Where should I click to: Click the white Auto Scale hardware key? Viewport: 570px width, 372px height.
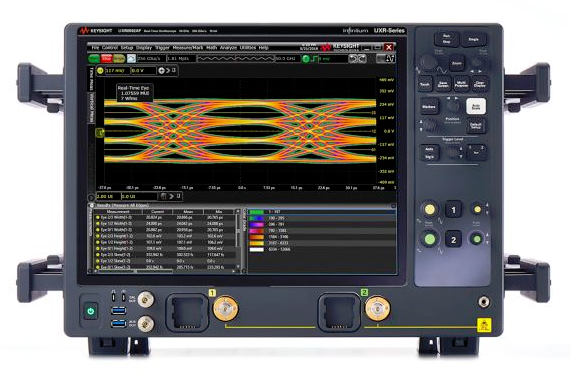point(476,107)
